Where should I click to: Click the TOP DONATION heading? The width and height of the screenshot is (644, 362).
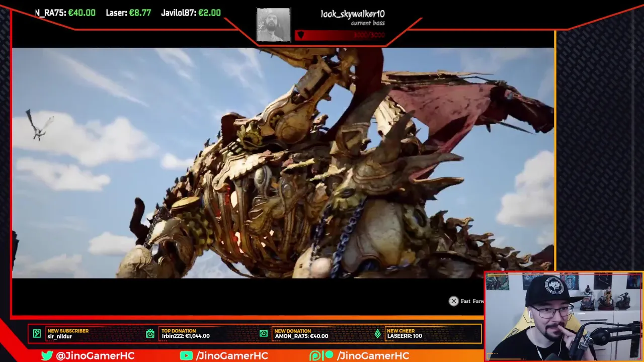pyautogui.click(x=179, y=331)
